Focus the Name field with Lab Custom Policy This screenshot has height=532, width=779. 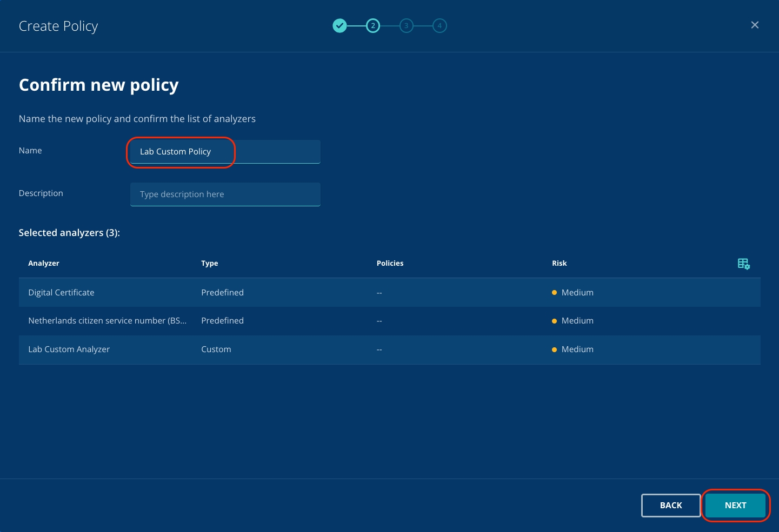click(225, 152)
